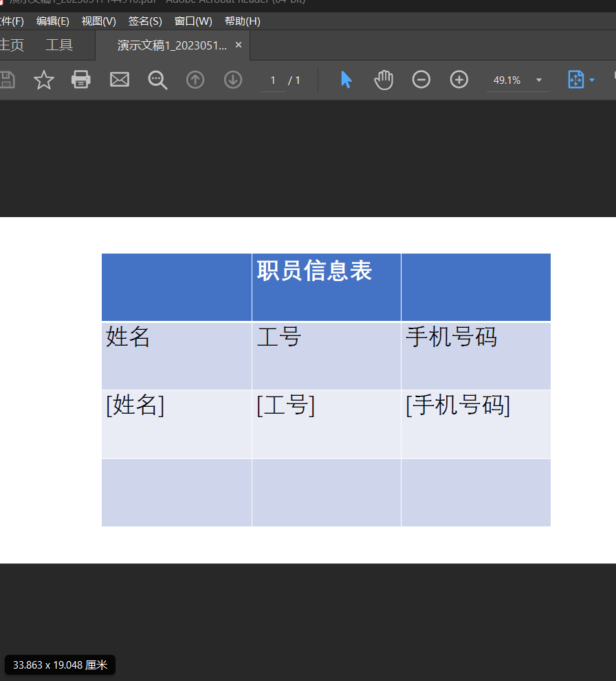The image size is (616, 681).
Task: Click the current page number field
Action: [273, 80]
